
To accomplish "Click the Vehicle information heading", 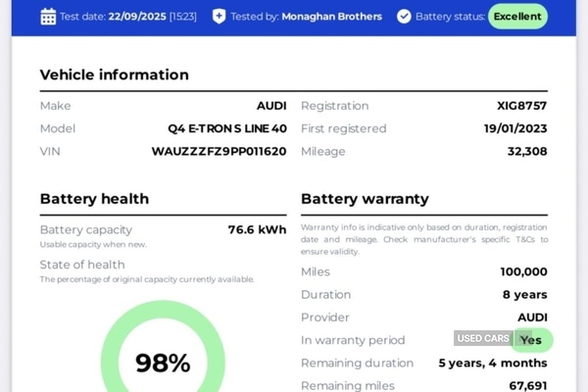I will pyautogui.click(x=115, y=74).
